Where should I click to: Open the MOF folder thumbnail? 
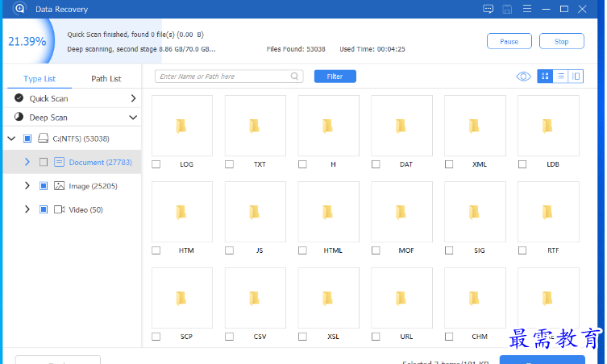(401, 212)
